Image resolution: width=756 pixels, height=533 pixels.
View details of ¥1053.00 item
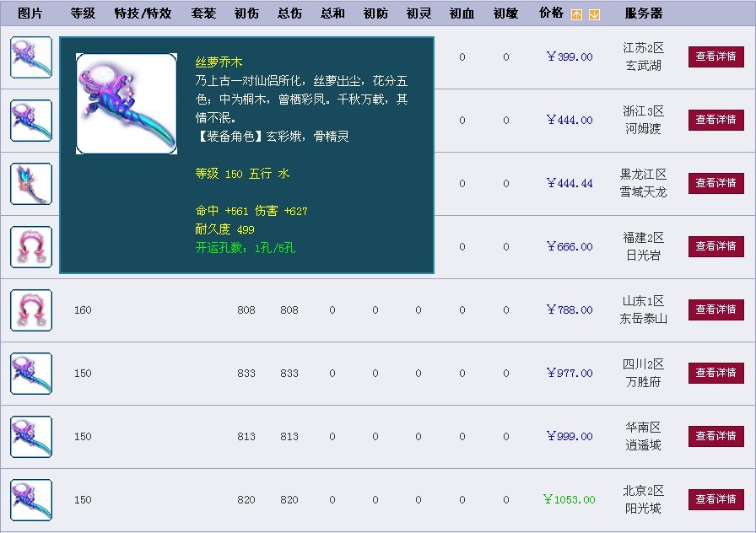(x=716, y=499)
